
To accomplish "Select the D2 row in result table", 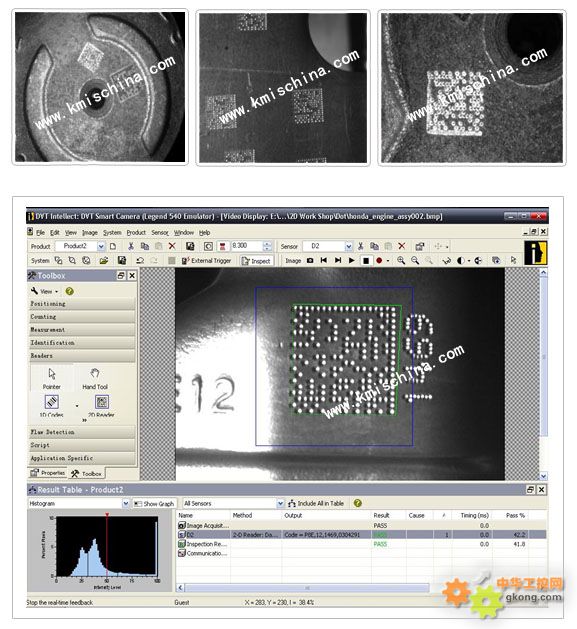I will (361, 535).
